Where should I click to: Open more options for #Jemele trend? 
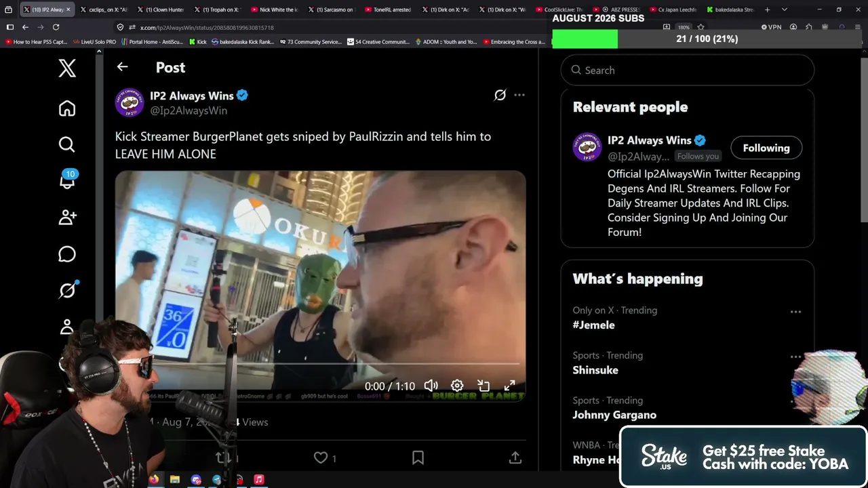pos(795,312)
